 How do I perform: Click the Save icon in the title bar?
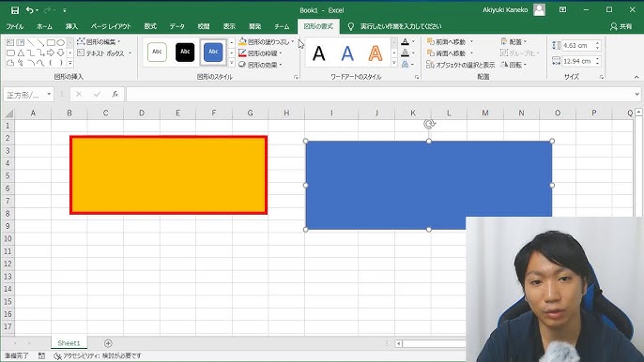coord(15,10)
